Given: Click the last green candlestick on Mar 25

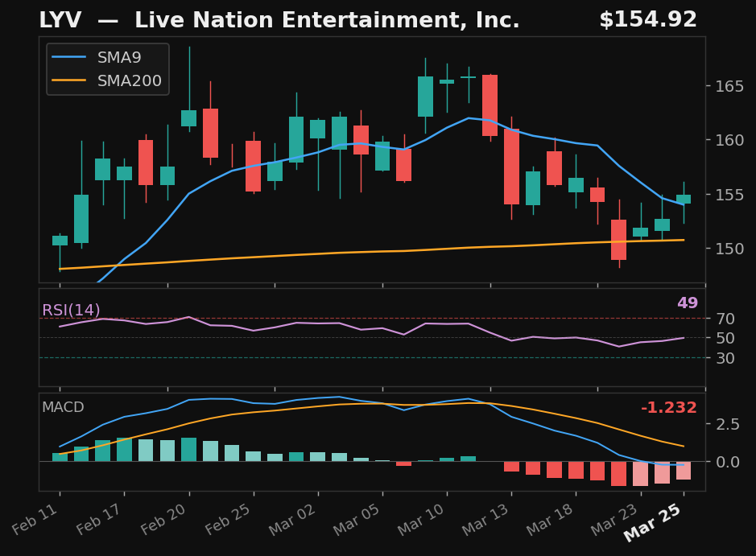Looking at the screenshot, I should (683, 199).
